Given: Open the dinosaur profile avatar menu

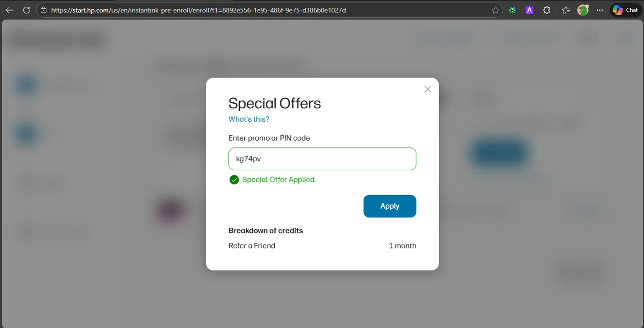Looking at the screenshot, I should coord(583,10).
